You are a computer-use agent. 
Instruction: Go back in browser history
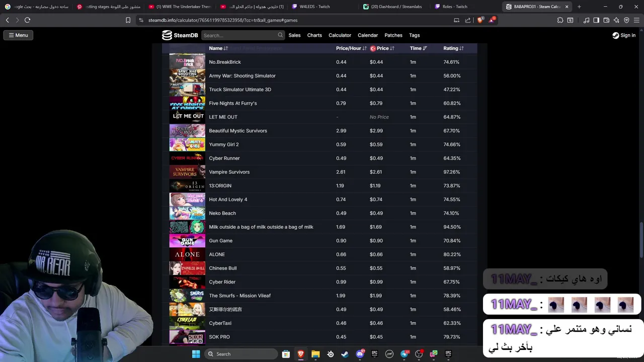click(8, 20)
